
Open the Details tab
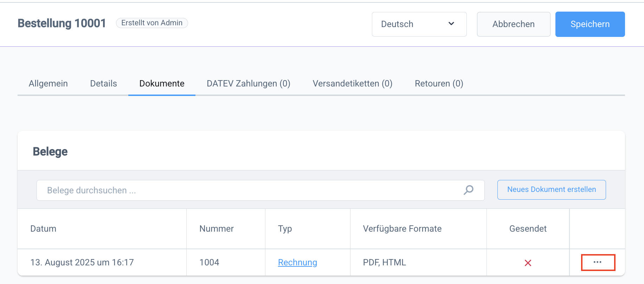[103, 84]
